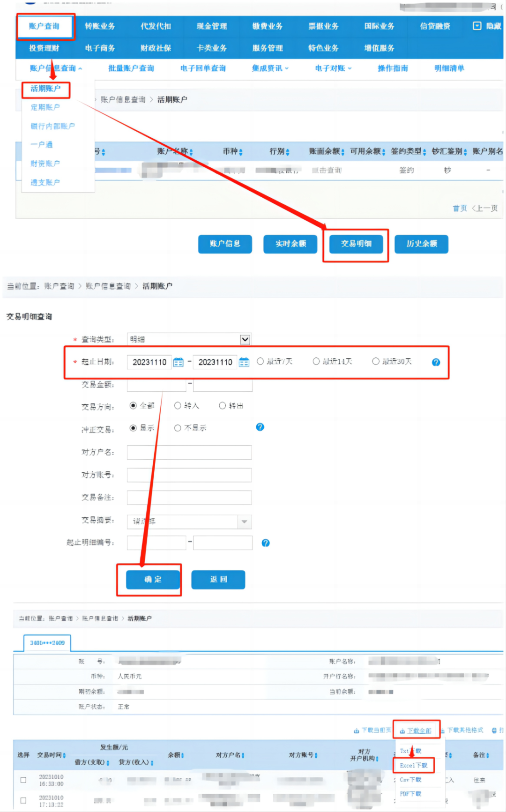Open the 卡类业务 main menu
The width and height of the screenshot is (506, 812).
point(212,48)
